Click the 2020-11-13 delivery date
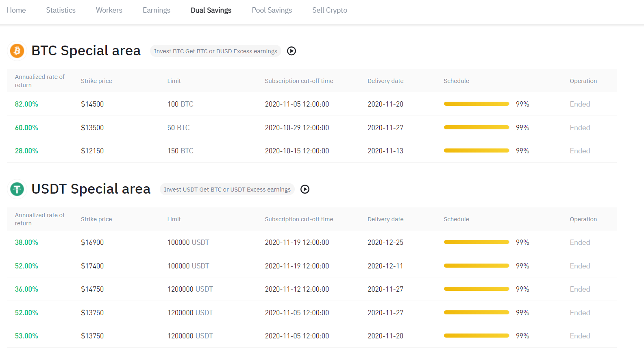 [x=385, y=151]
